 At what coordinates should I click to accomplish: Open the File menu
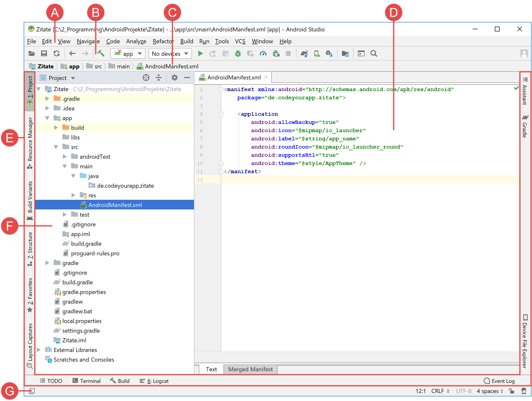click(31, 41)
